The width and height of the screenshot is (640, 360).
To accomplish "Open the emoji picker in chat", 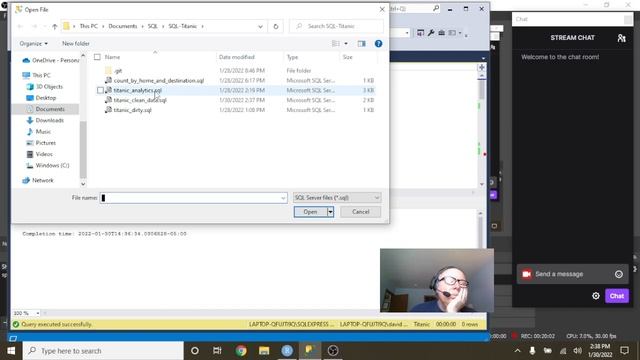I will pyautogui.click(x=619, y=274).
